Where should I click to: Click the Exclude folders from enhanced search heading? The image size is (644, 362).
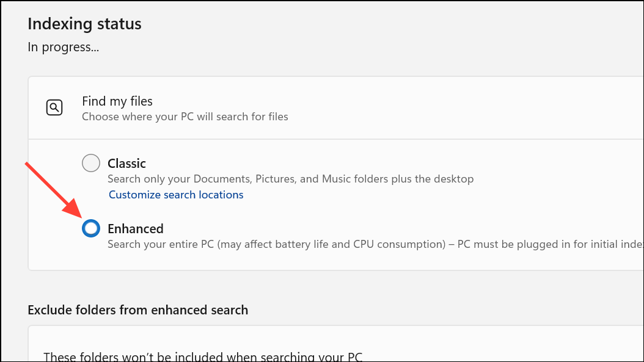[137, 310]
